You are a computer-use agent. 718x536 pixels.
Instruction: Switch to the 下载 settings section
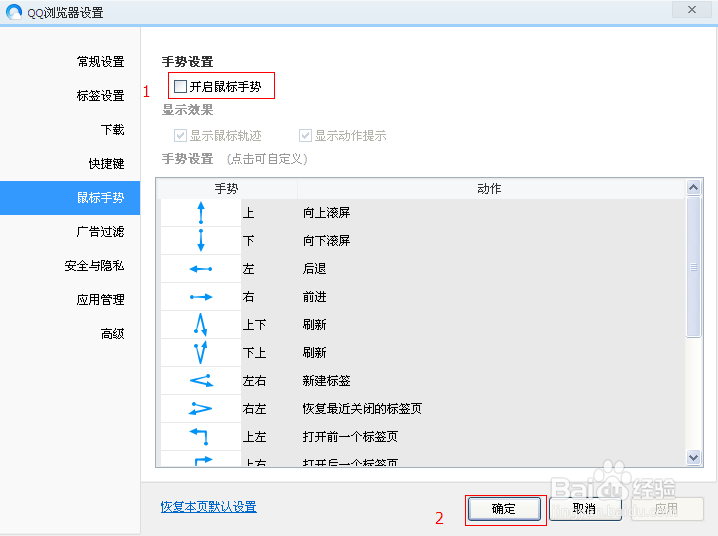pyautogui.click(x=112, y=130)
